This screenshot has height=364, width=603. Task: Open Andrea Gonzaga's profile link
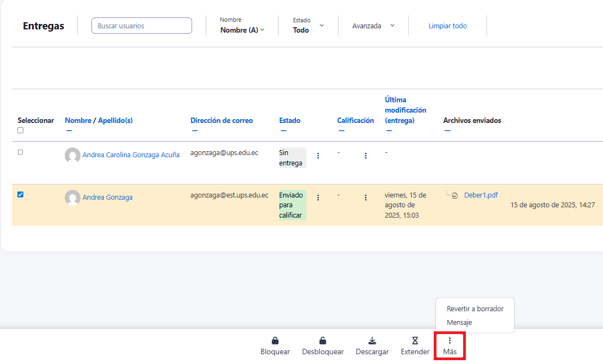(x=107, y=198)
